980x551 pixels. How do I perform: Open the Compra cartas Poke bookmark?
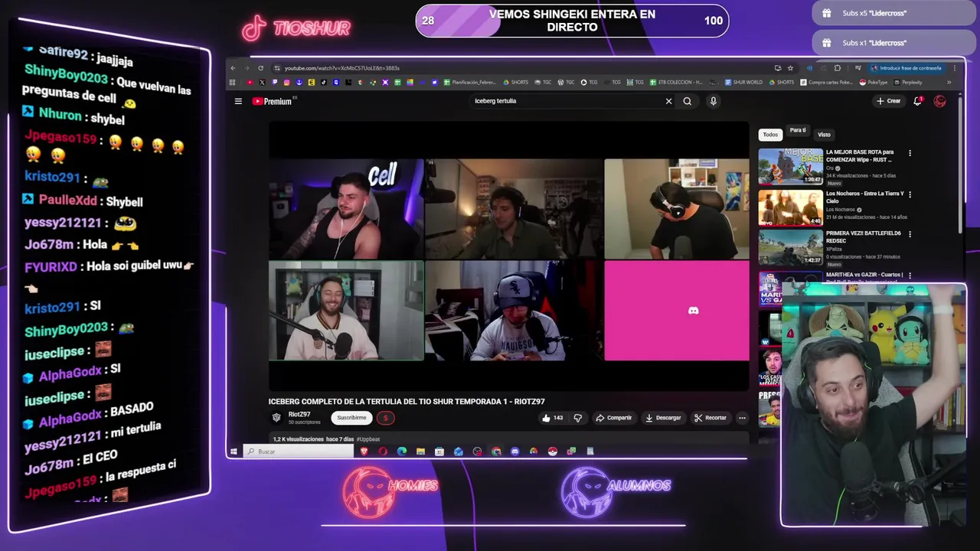826,82
